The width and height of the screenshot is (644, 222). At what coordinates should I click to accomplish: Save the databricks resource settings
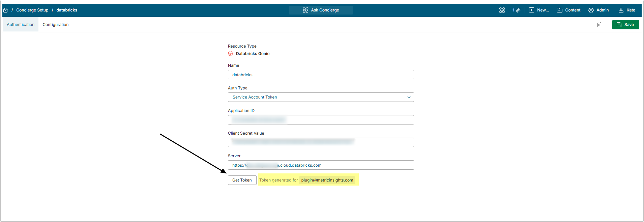coord(625,25)
